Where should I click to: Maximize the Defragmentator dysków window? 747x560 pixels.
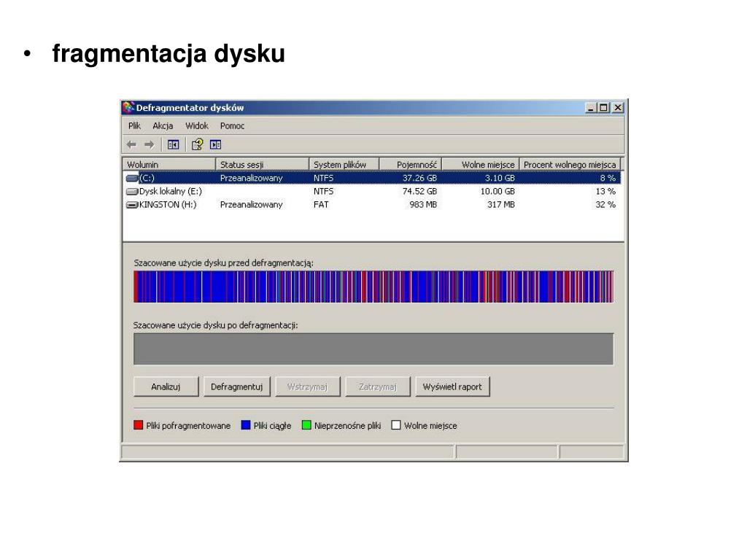603,108
